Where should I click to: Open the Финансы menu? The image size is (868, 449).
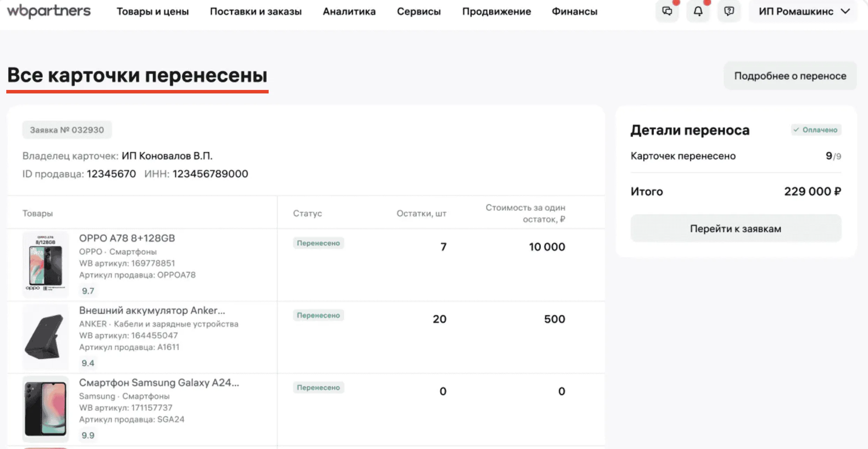coord(575,12)
